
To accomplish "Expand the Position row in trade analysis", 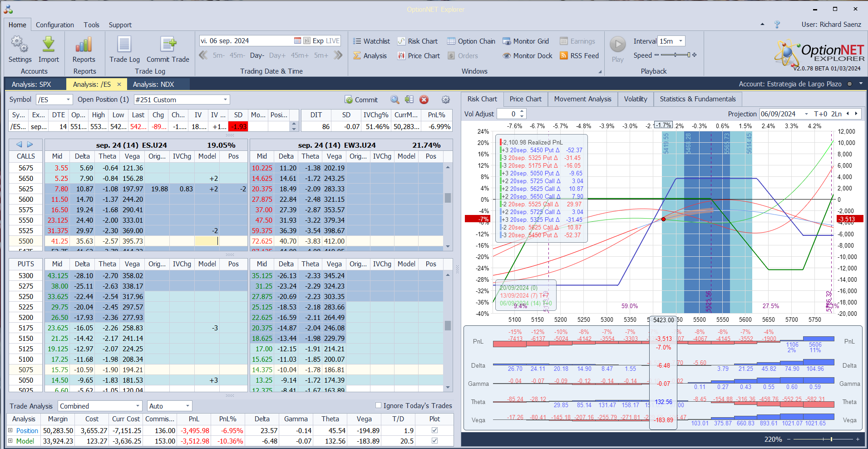I will 10,430.
